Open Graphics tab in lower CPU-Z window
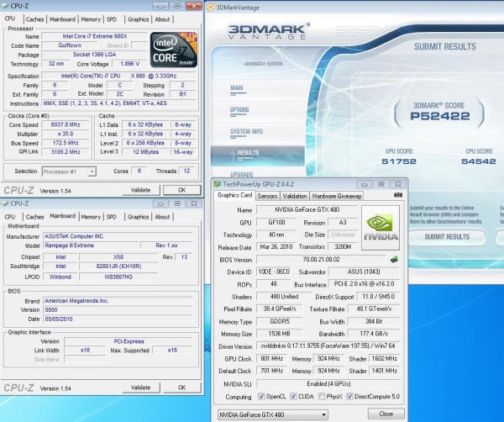504x422 pixels. coord(139,217)
